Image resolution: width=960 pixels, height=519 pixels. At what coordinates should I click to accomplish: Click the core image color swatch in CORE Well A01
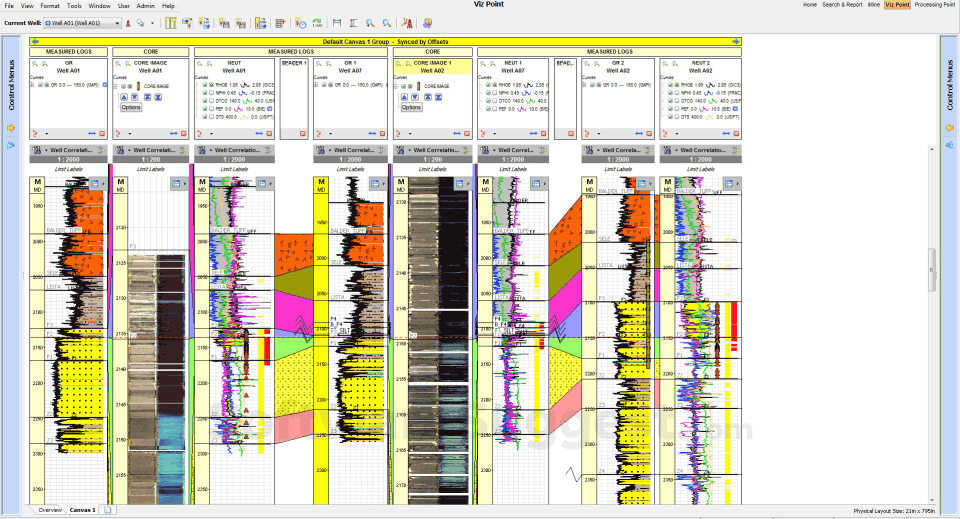137,86
